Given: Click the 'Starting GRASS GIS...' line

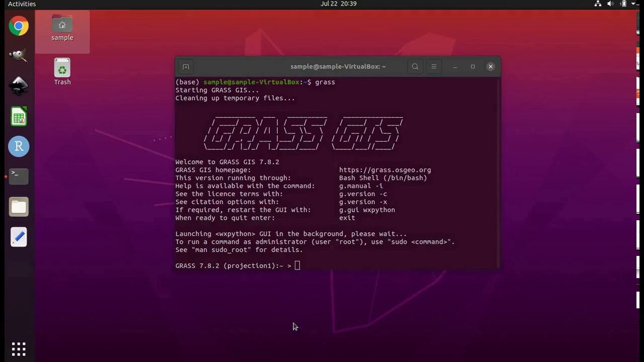Looking at the screenshot, I should pyautogui.click(x=217, y=90).
